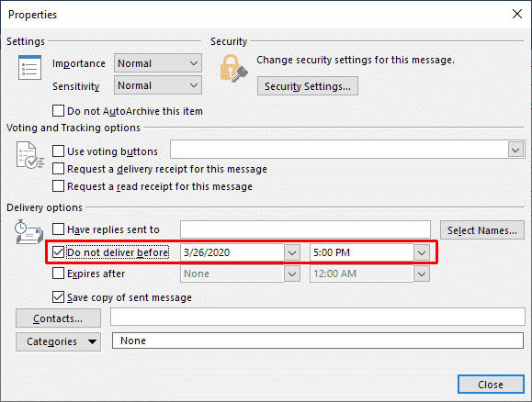532x402 pixels.
Task: Expand the 5:00 PM time dropdown
Action: tap(422, 253)
